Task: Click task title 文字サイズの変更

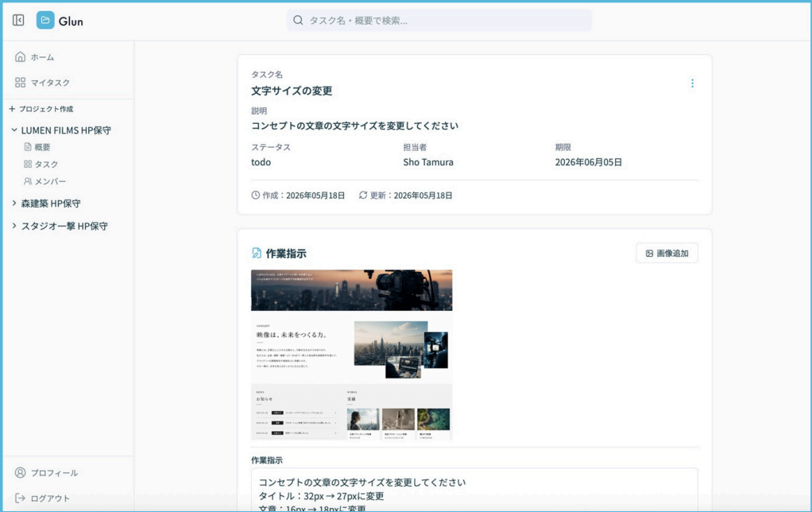Action: [x=292, y=91]
